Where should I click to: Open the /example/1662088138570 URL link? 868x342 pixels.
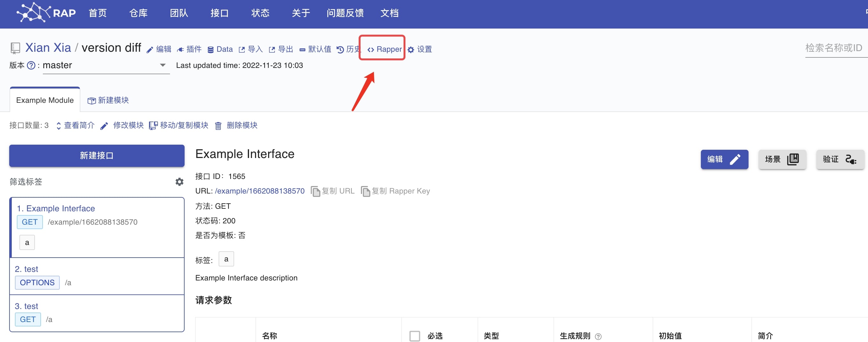[260, 191]
